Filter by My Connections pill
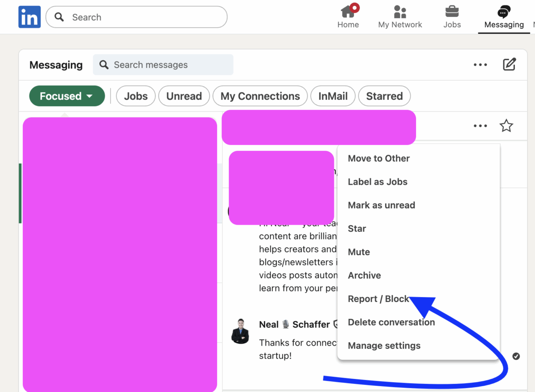The width and height of the screenshot is (535, 392). pos(260,96)
